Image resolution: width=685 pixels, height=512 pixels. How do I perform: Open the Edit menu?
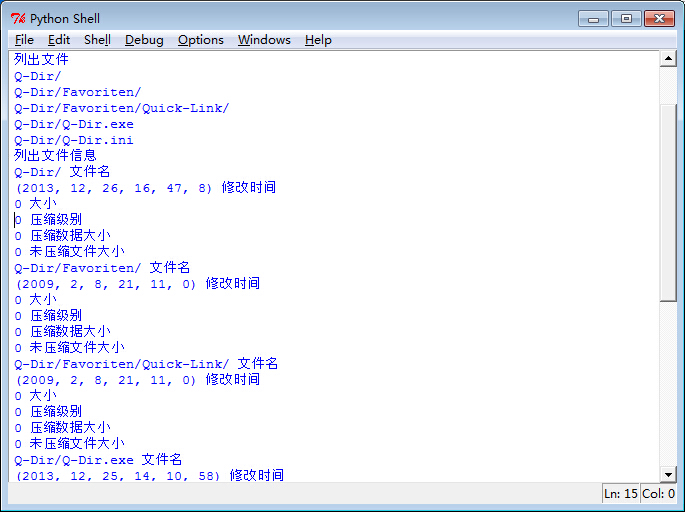point(59,40)
